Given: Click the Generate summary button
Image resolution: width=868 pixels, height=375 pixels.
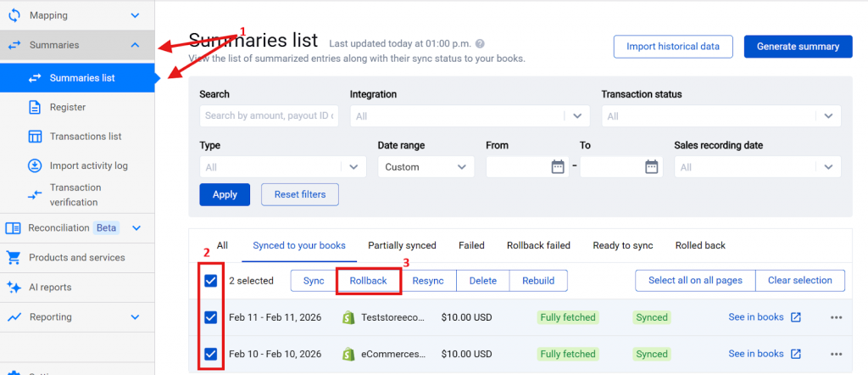Looking at the screenshot, I should (798, 47).
